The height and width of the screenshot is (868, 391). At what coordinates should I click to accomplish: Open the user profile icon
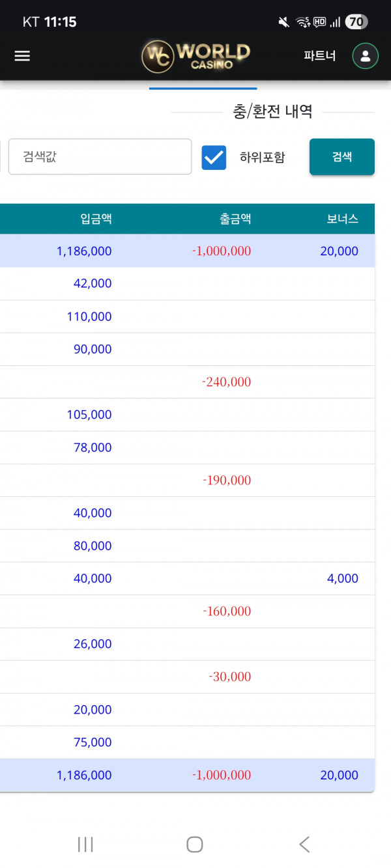(365, 56)
